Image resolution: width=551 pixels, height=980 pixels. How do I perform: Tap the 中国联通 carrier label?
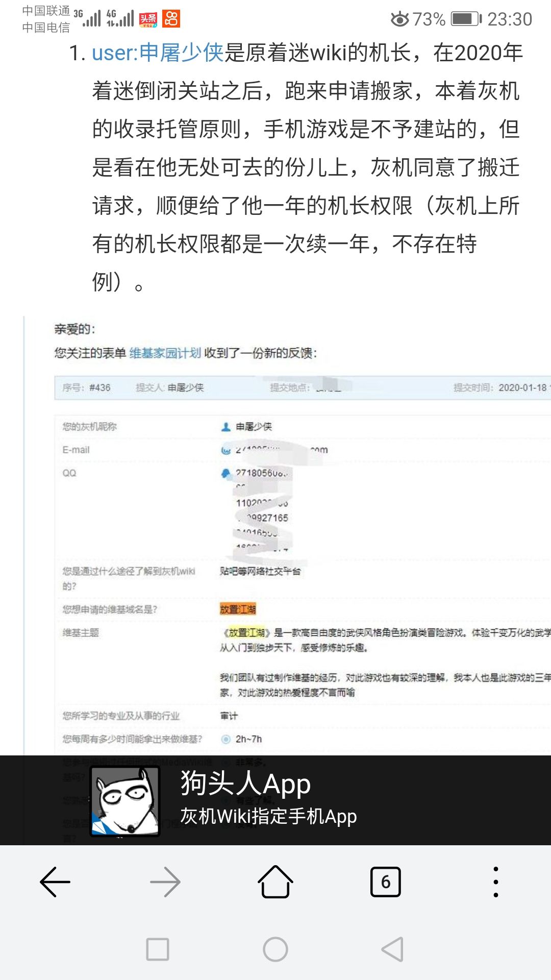point(46,11)
